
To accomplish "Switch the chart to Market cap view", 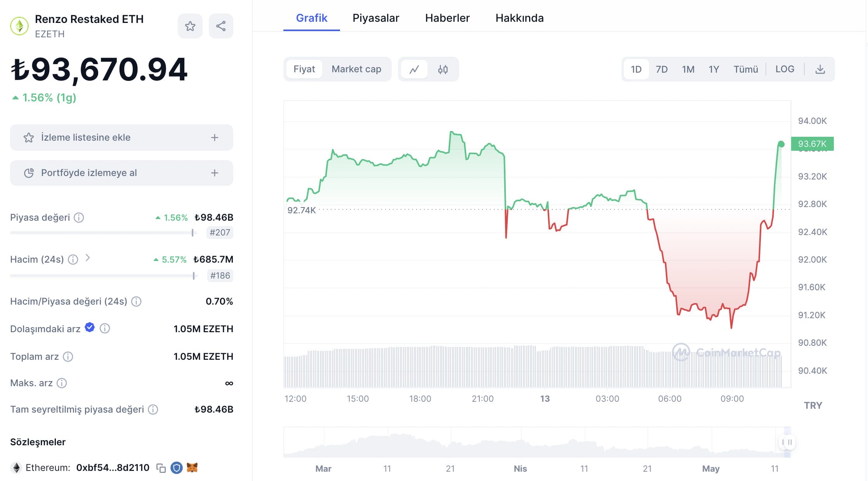I will coord(356,69).
